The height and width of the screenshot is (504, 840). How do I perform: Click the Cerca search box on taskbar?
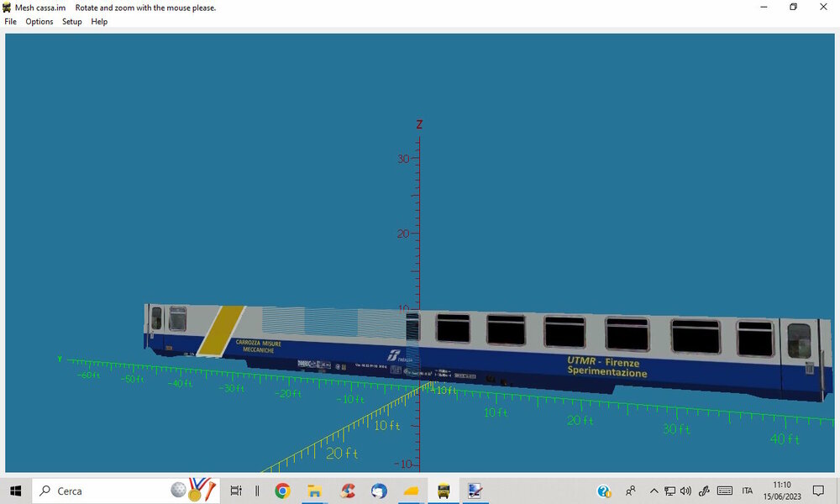pyautogui.click(x=127, y=491)
